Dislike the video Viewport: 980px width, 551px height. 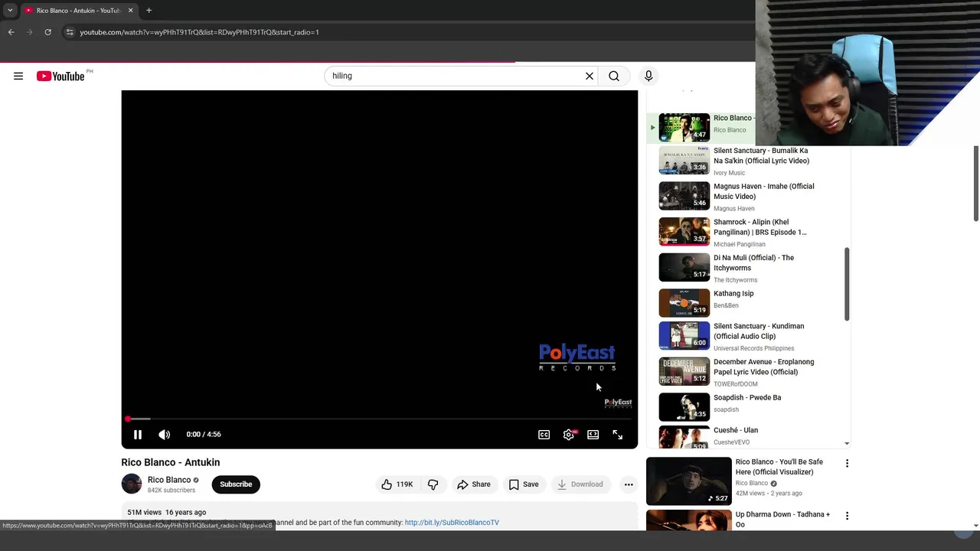[x=433, y=484]
